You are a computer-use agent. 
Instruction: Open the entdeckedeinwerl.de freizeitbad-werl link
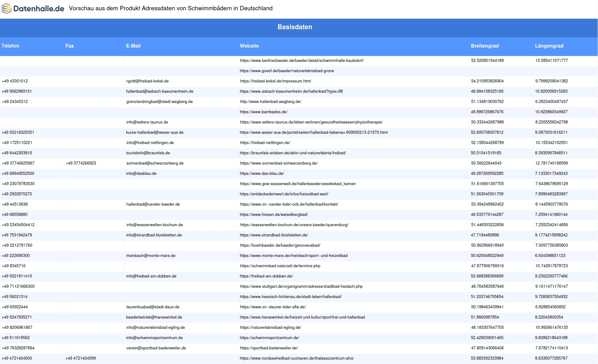[284, 194]
